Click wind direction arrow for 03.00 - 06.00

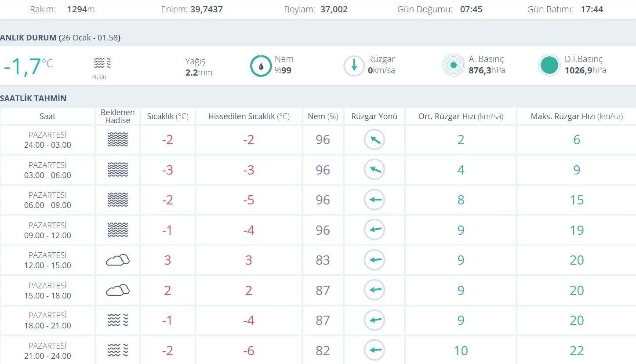(x=374, y=170)
